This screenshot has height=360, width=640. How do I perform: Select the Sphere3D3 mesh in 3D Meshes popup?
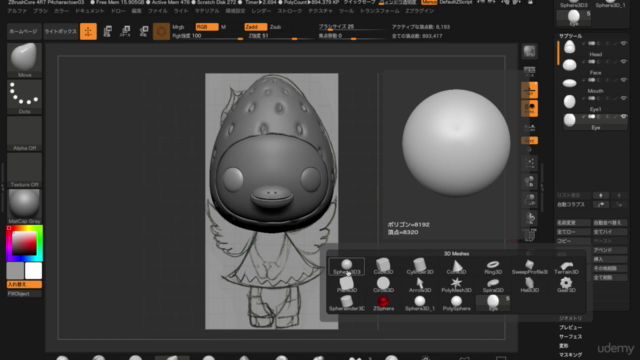pos(347,267)
